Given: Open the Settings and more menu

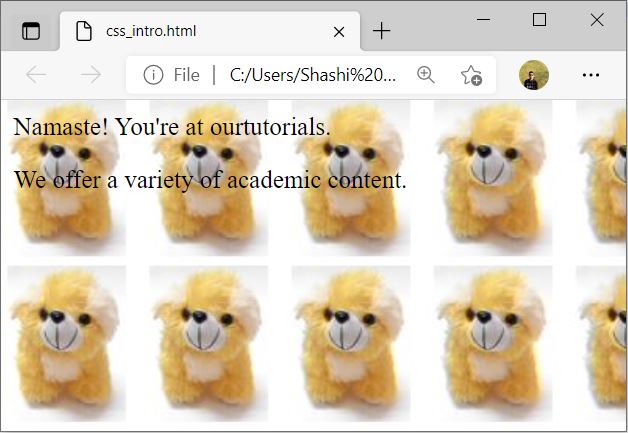Looking at the screenshot, I should (x=591, y=75).
